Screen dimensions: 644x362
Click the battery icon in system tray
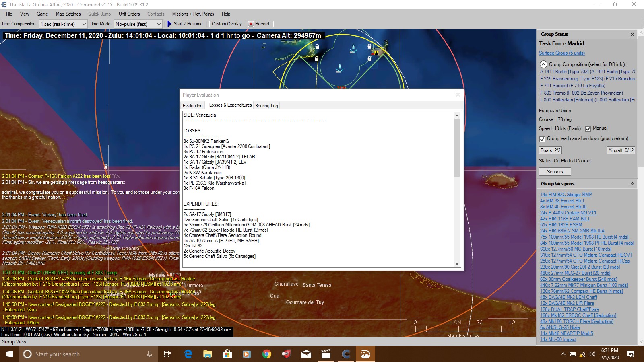pyautogui.click(x=572, y=354)
